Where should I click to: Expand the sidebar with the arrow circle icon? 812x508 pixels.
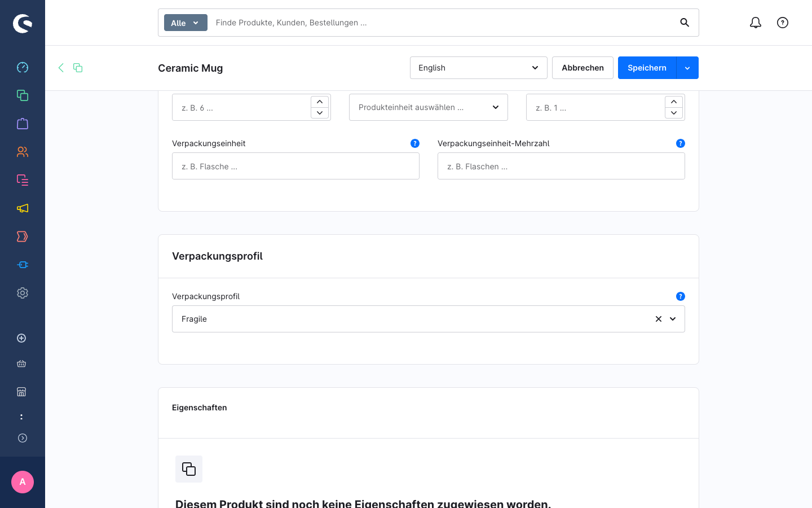tap(23, 438)
